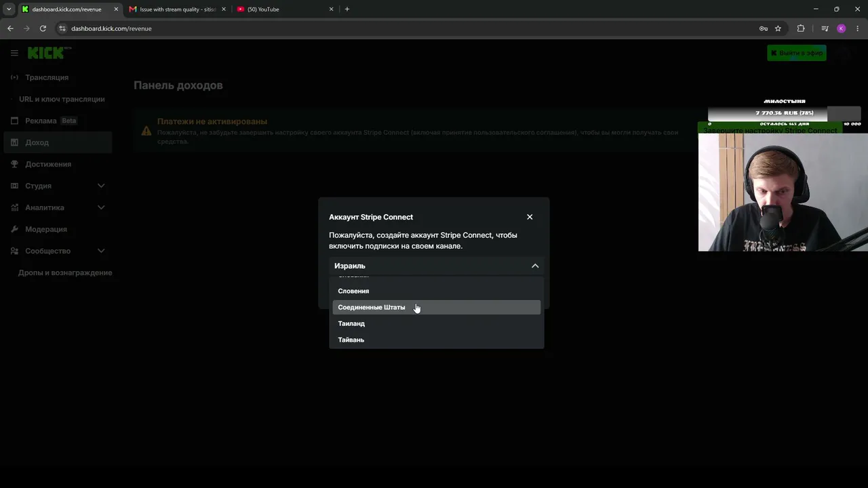Click the donation goal progress bar
This screenshot has width=868, height=488.
[785, 113]
